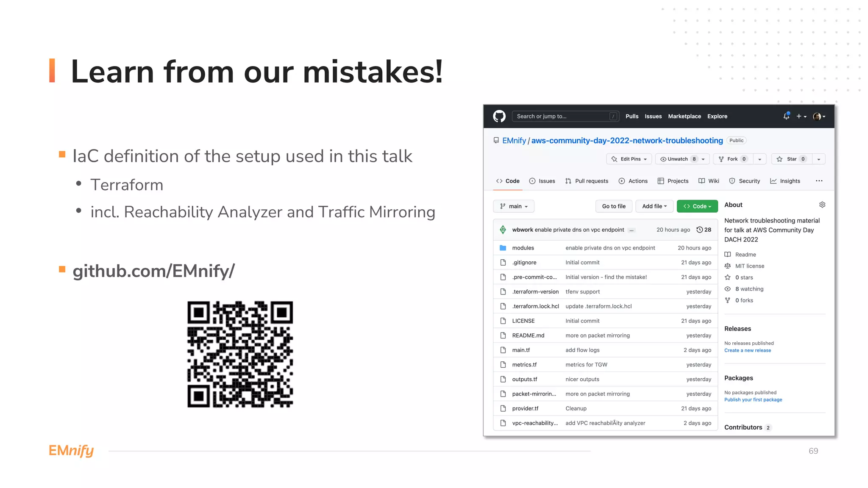The width and height of the screenshot is (868, 488).
Task: Open the notifications bell
Action: pyautogui.click(x=786, y=116)
